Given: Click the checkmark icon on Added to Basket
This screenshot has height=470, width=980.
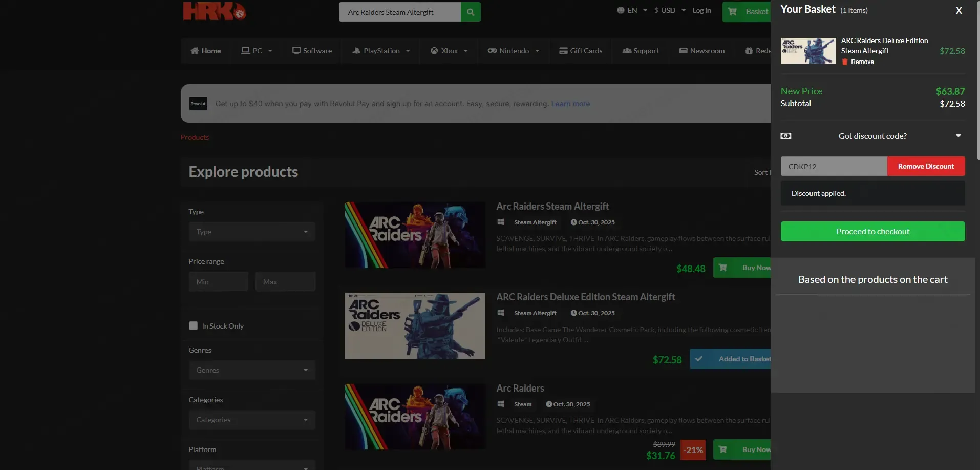Looking at the screenshot, I should click(699, 359).
